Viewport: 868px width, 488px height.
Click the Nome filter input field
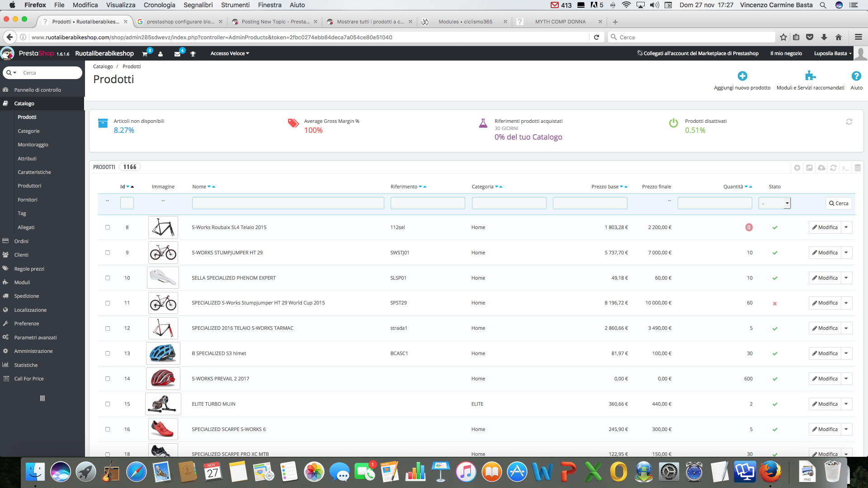point(288,203)
